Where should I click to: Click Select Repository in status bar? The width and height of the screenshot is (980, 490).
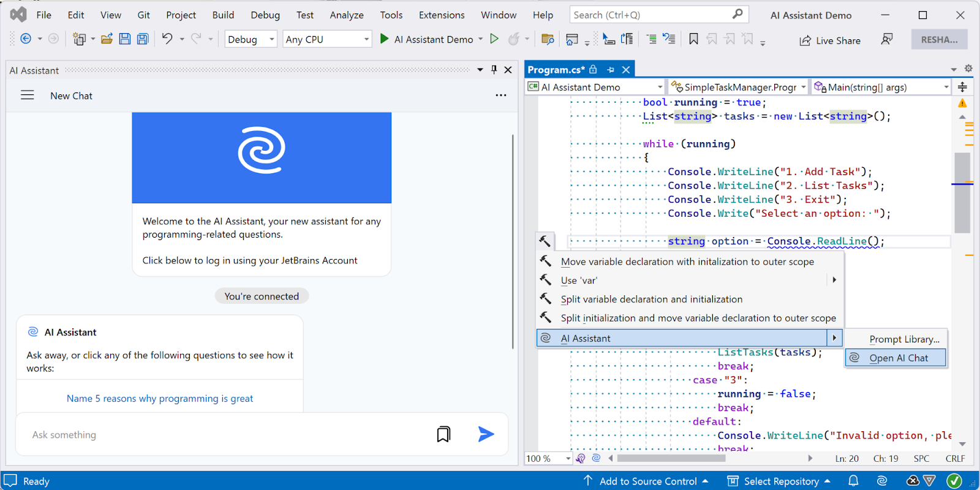point(781,481)
